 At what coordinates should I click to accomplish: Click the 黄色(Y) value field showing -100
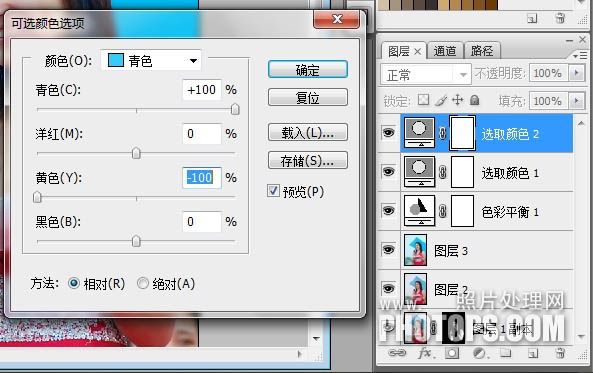(202, 177)
